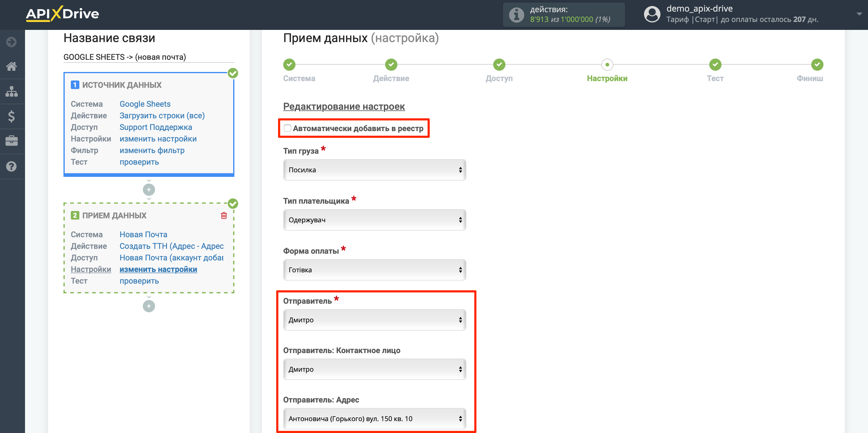Image resolution: width=868 pixels, height=433 pixels.
Task: Open the Форма оплаты dropdown
Action: pos(374,270)
